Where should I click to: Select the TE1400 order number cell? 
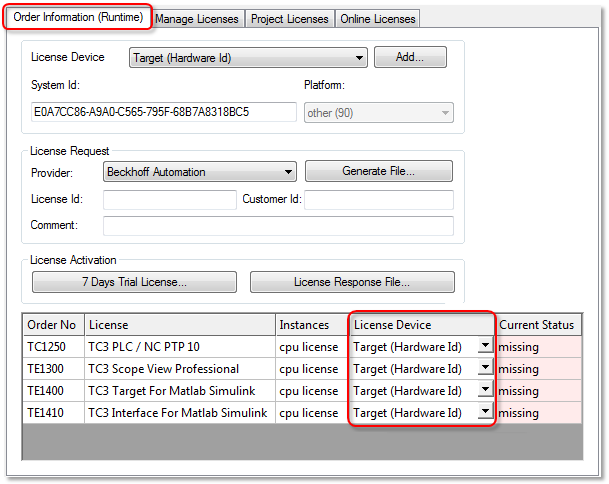(54, 391)
